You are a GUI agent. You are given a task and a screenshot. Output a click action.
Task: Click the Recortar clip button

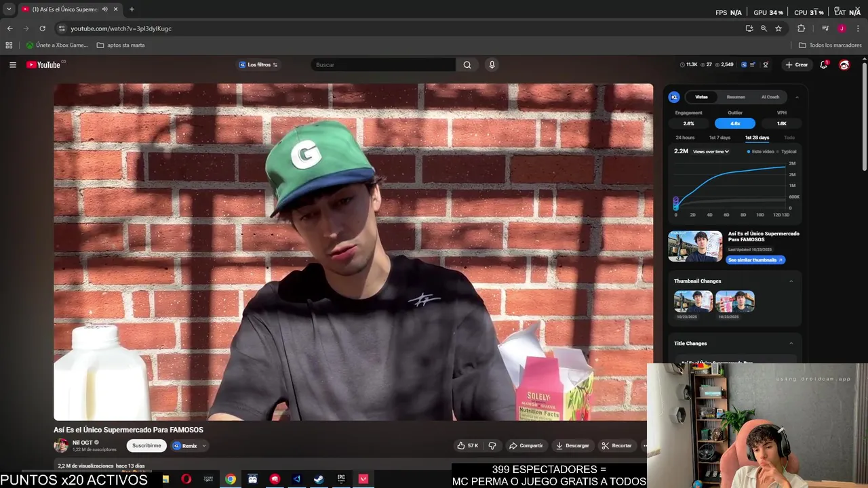click(x=616, y=445)
